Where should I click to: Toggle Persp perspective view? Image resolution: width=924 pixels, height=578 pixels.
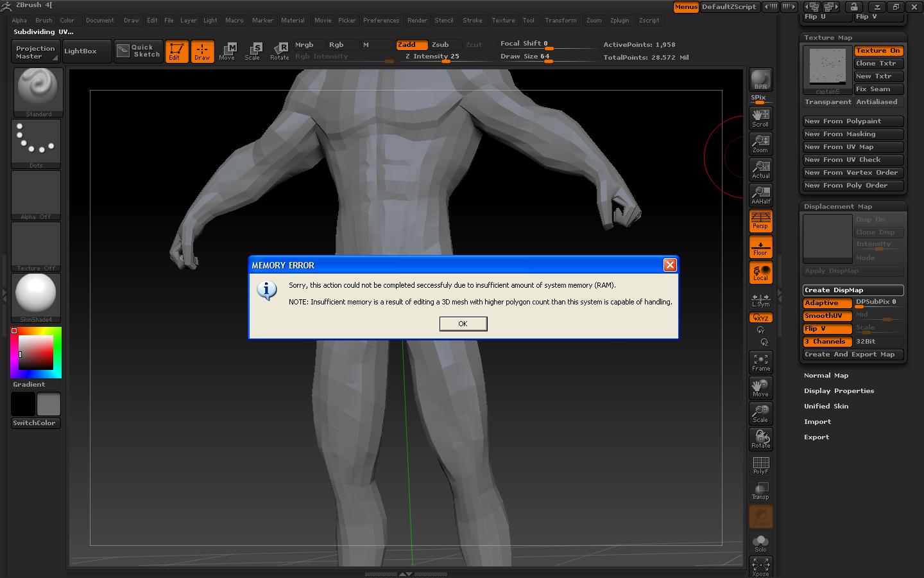[x=760, y=221]
